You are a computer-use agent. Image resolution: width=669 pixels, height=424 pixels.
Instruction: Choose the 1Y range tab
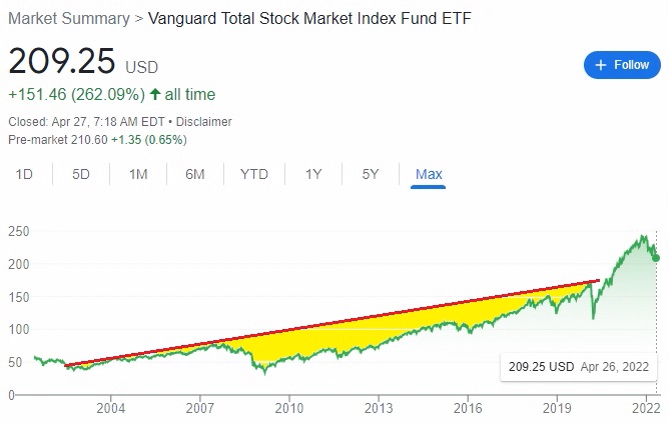[x=313, y=174]
